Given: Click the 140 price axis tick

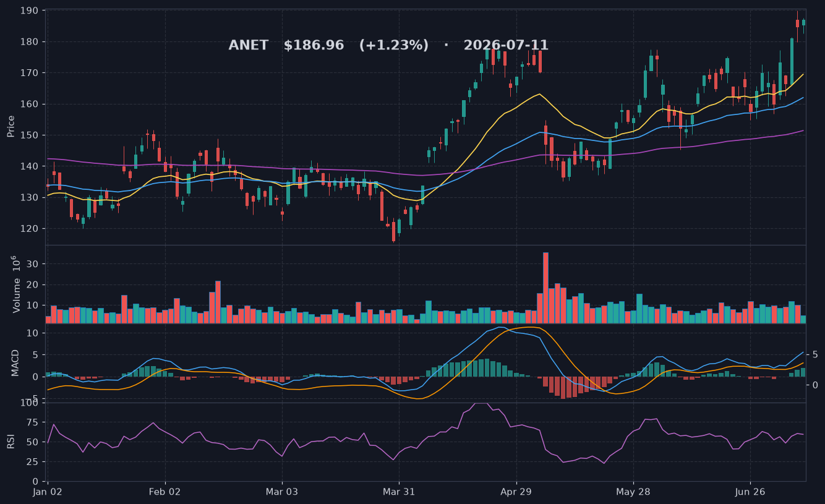Looking at the screenshot, I should click(30, 166).
